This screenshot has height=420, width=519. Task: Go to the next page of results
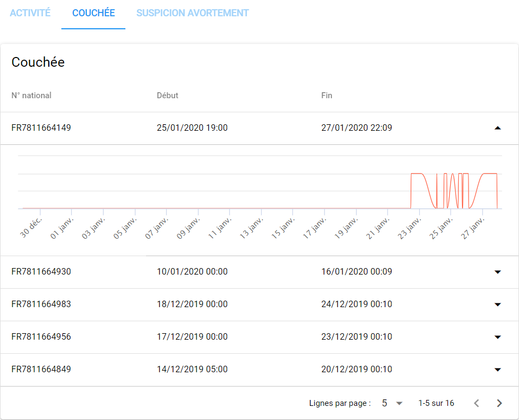click(499, 403)
